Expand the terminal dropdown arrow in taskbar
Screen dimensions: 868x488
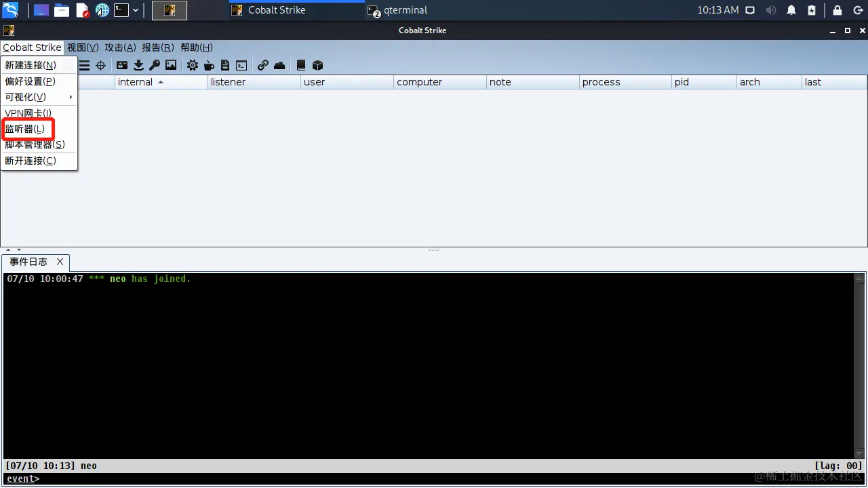[x=136, y=10]
